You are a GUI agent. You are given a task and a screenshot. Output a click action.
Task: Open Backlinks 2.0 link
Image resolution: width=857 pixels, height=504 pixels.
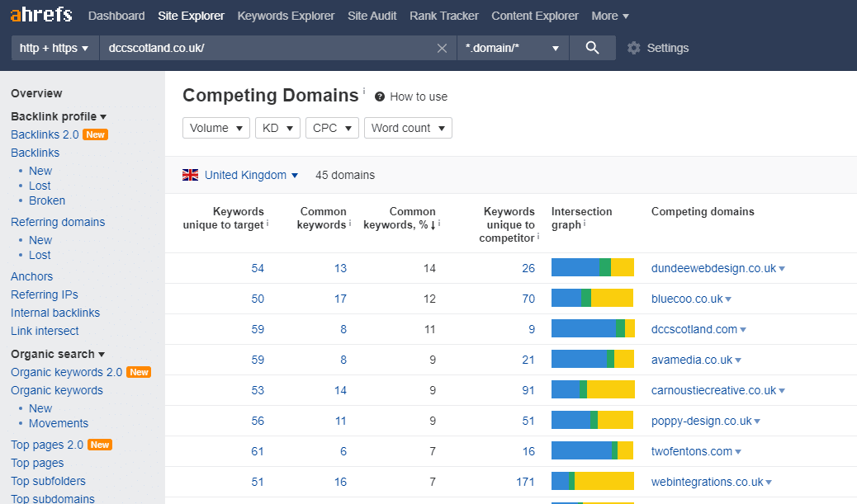45,134
